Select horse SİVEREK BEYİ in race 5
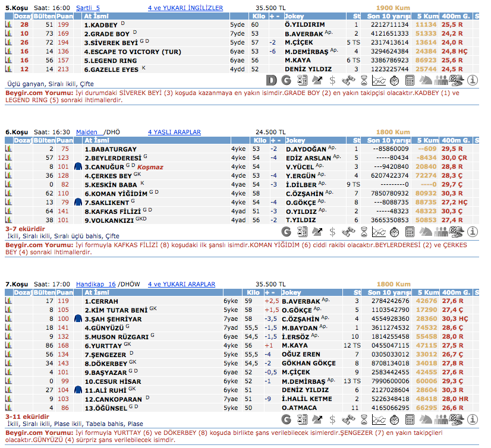 [x=116, y=43]
